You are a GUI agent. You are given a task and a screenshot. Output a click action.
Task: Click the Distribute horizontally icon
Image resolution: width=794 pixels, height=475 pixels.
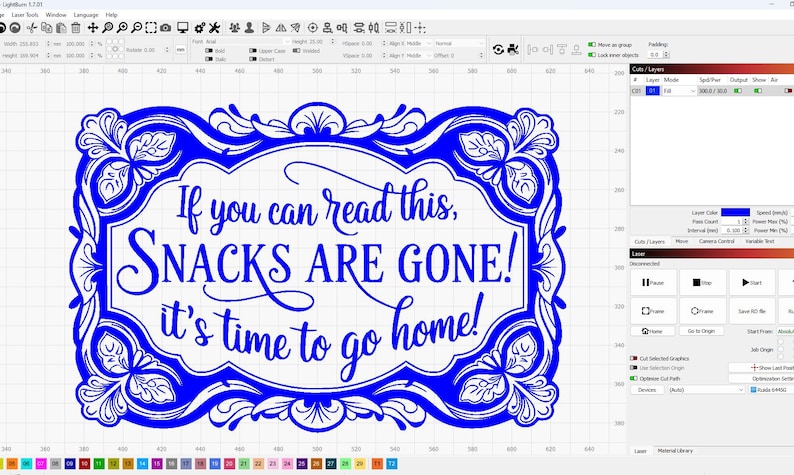point(374,28)
